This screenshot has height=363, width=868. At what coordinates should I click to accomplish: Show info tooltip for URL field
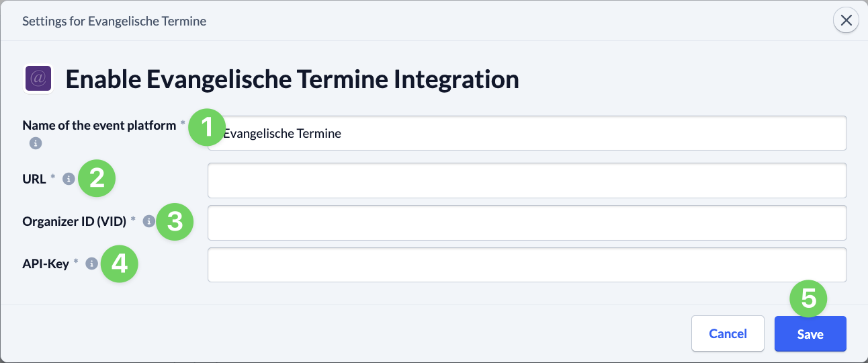pyautogui.click(x=68, y=179)
